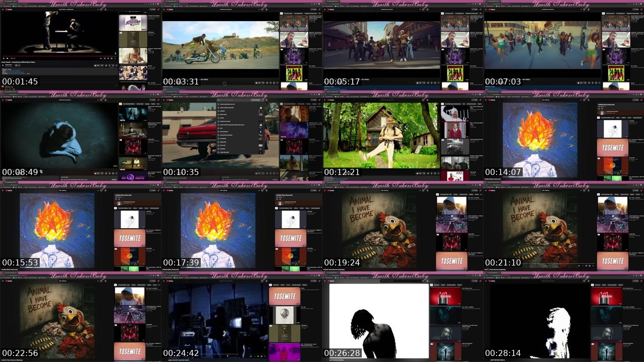Click the 00:01:45 timestamp label
This screenshot has width=644, height=362.
(x=20, y=81)
